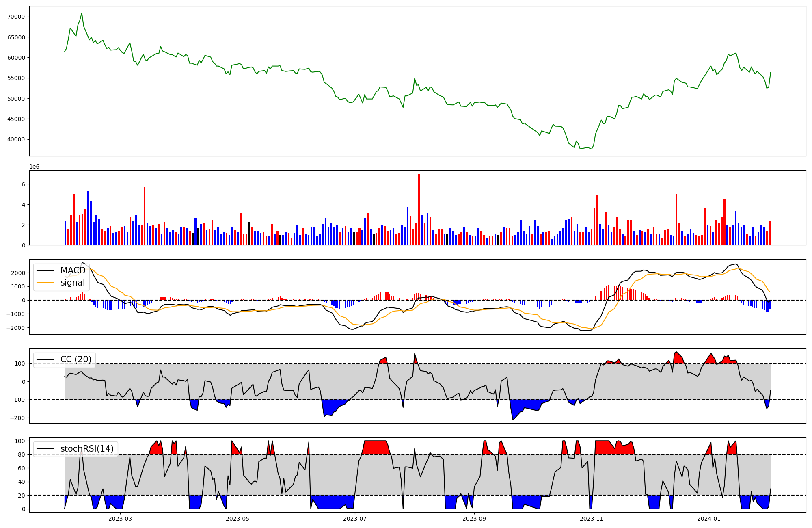Click the 80 tick on stochRSI axis

[x=22, y=454]
